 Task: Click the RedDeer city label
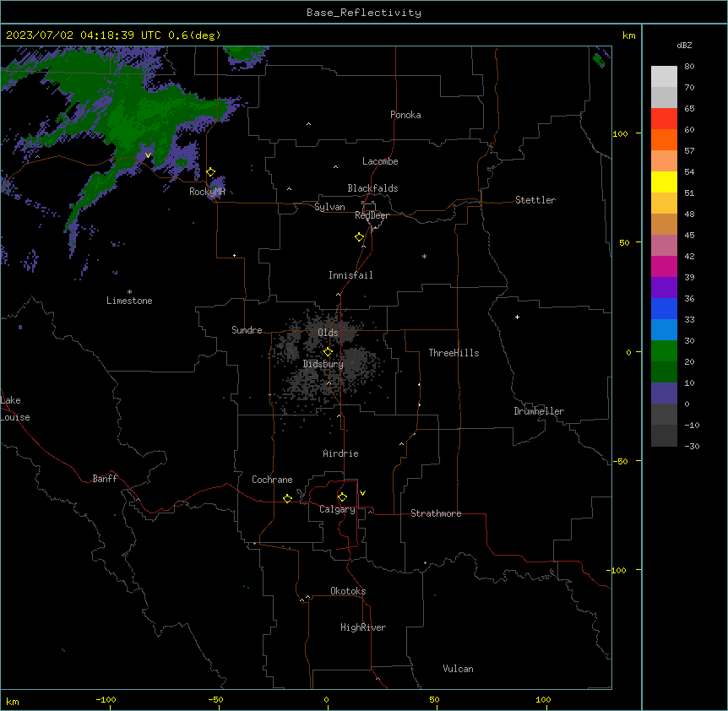pos(372,215)
